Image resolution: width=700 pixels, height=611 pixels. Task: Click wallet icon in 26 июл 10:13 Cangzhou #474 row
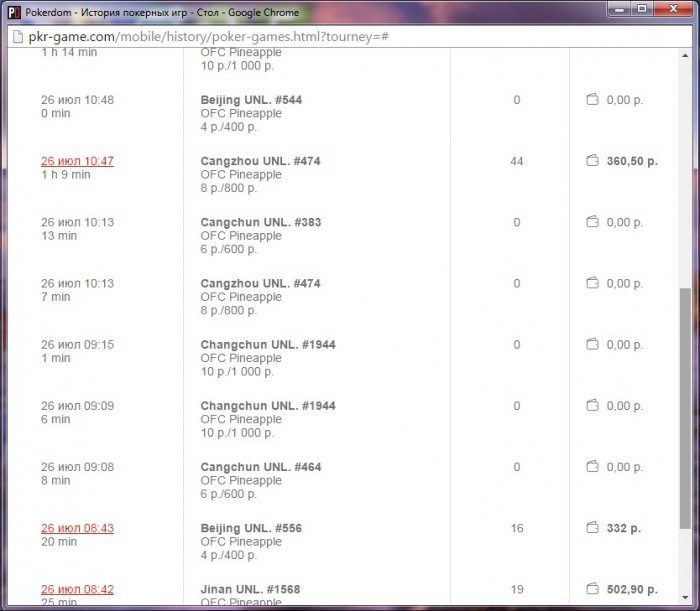tap(592, 283)
